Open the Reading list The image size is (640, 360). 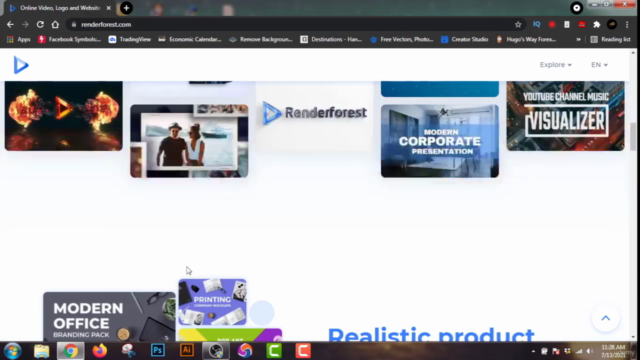(x=611, y=39)
